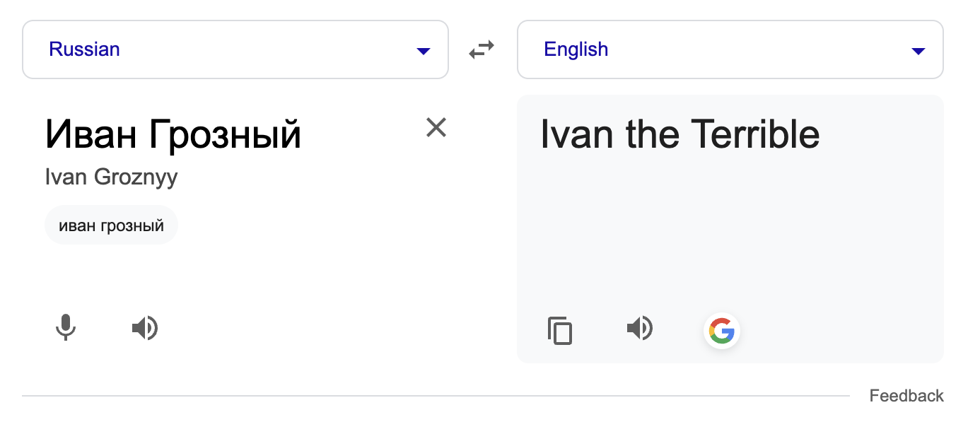The height and width of the screenshot is (434, 980).
Task: Open the English target language selector
Action: pos(730,49)
